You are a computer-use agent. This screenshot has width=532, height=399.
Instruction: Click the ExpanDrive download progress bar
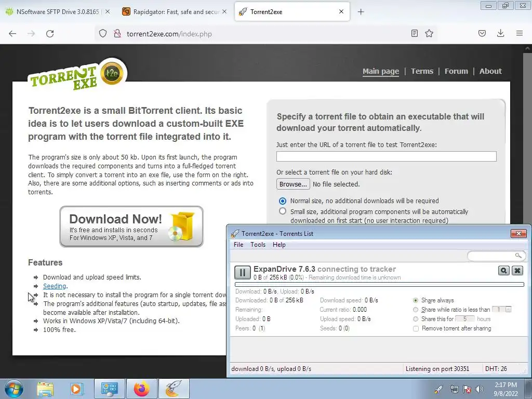[x=379, y=284]
